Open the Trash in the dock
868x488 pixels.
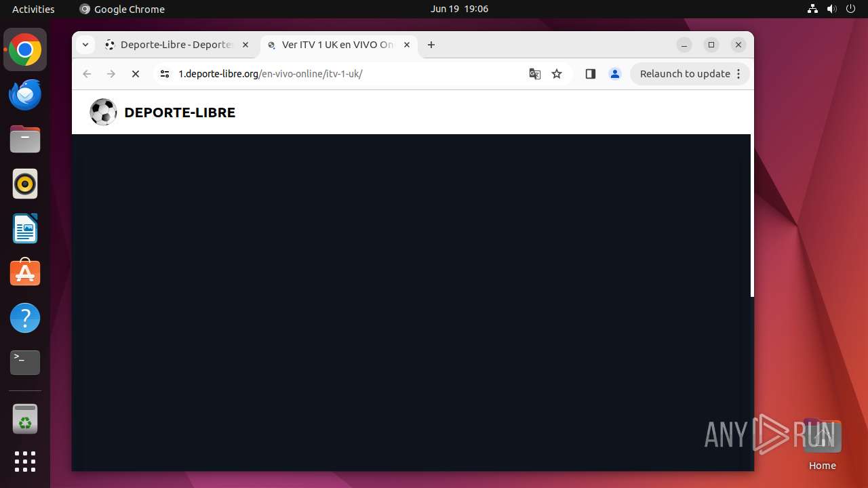(25, 419)
